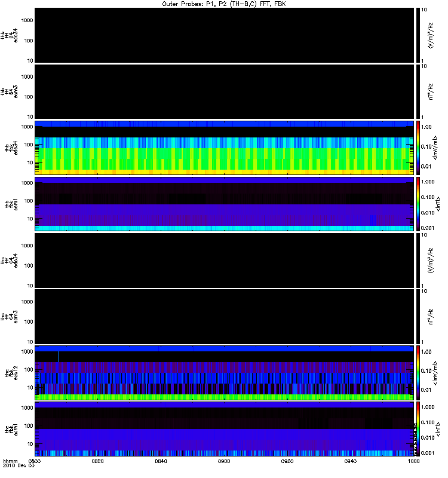448x478 pixels.
Task: Select the thc fff 64 scm3 black panel
Action: (x=225, y=317)
